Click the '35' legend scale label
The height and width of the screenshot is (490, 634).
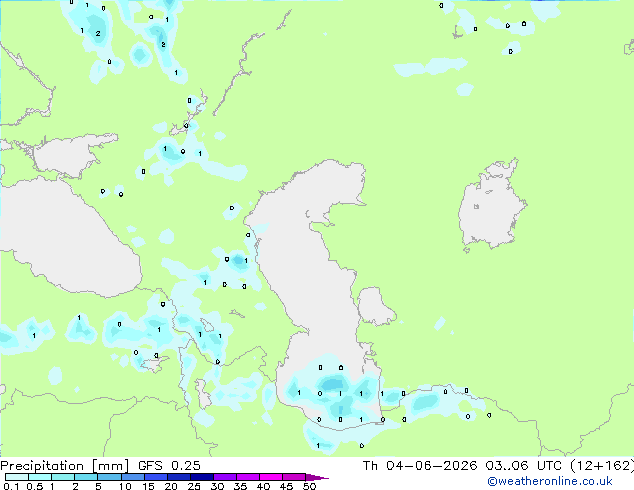pyautogui.click(x=240, y=486)
